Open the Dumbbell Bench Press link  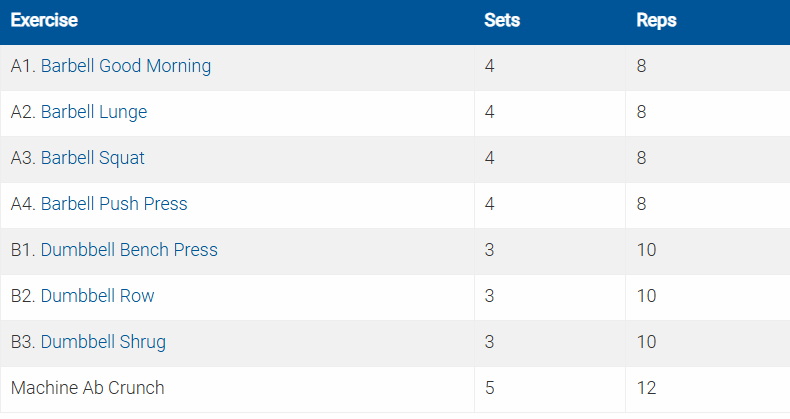[x=129, y=250]
